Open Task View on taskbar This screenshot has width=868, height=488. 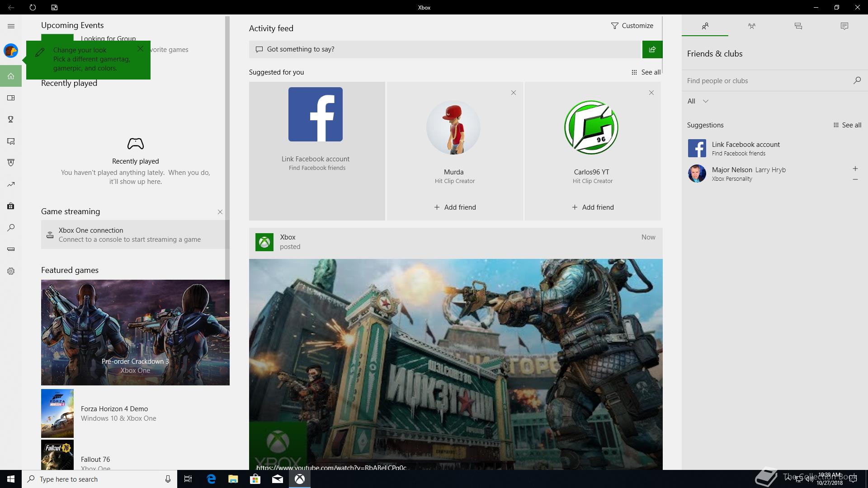click(188, 479)
